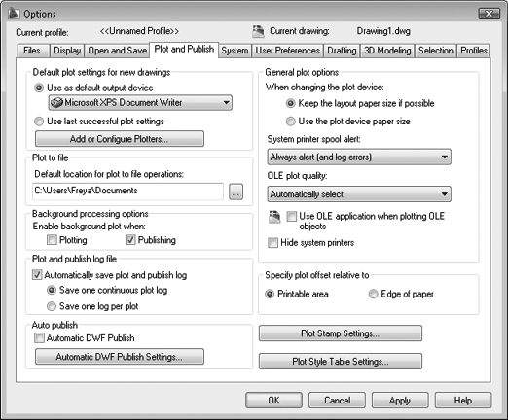Click the printer icon in Microsoft XPS dropdown

coord(56,103)
